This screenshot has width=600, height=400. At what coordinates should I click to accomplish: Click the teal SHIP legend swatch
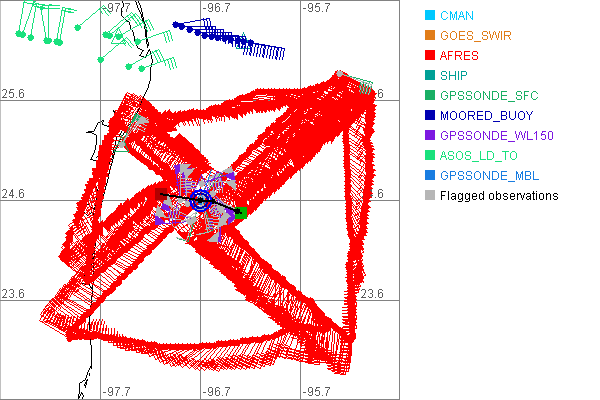pyautogui.click(x=429, y=76)
